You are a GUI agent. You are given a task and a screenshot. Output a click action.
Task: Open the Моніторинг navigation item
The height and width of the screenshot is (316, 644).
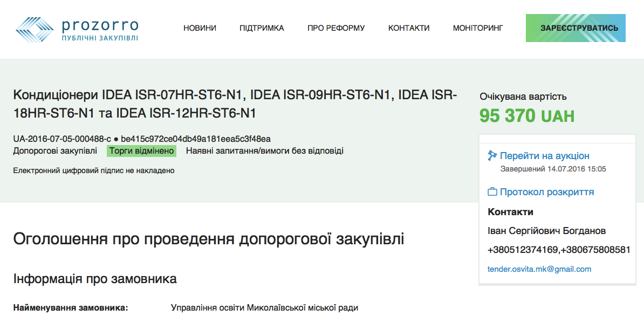point(478,28)
